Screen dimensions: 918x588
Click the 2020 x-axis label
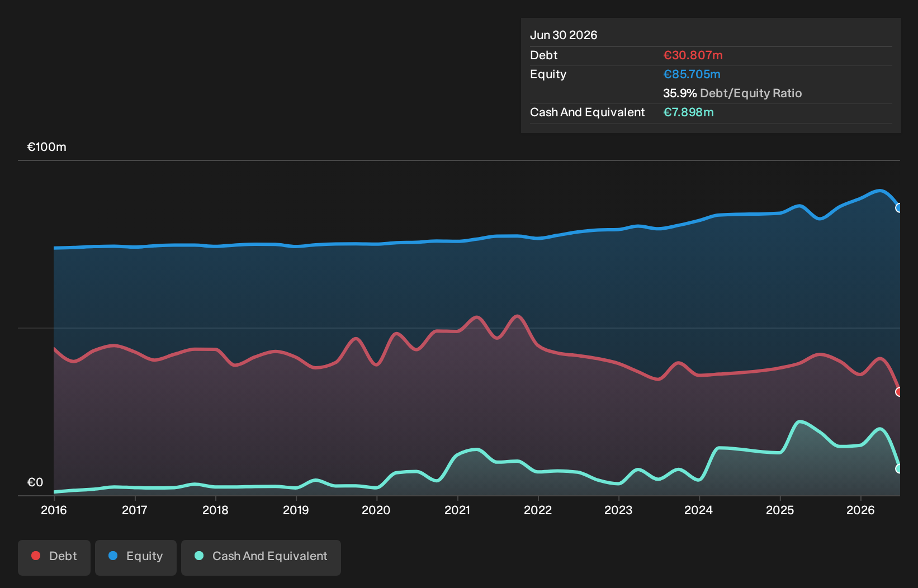[376, 510]
